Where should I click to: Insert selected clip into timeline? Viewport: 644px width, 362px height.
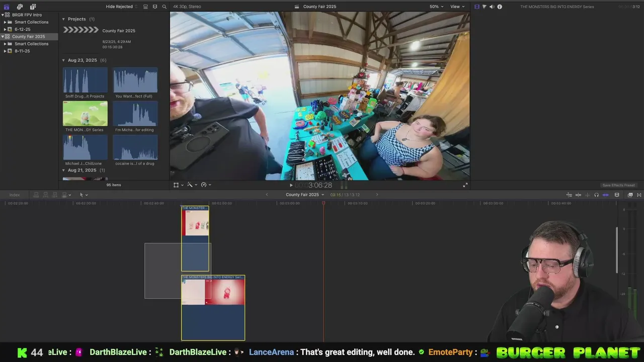(46, 195)
